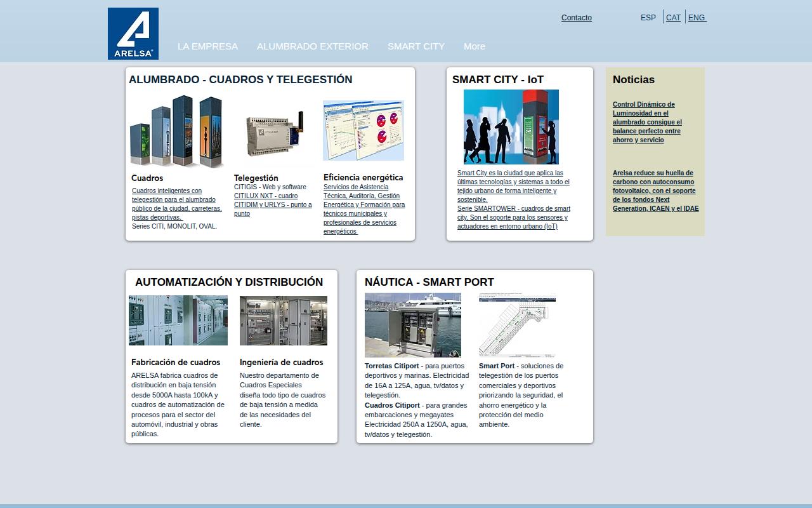This screenshot has height=508, width=812.
Task: Open the CITIDIM y URLYS link
Action: 273,210
